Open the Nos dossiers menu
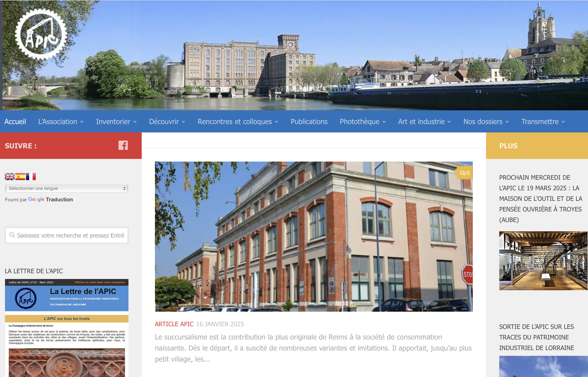Viewport: 588px width, 377px height. coord(486,122)
